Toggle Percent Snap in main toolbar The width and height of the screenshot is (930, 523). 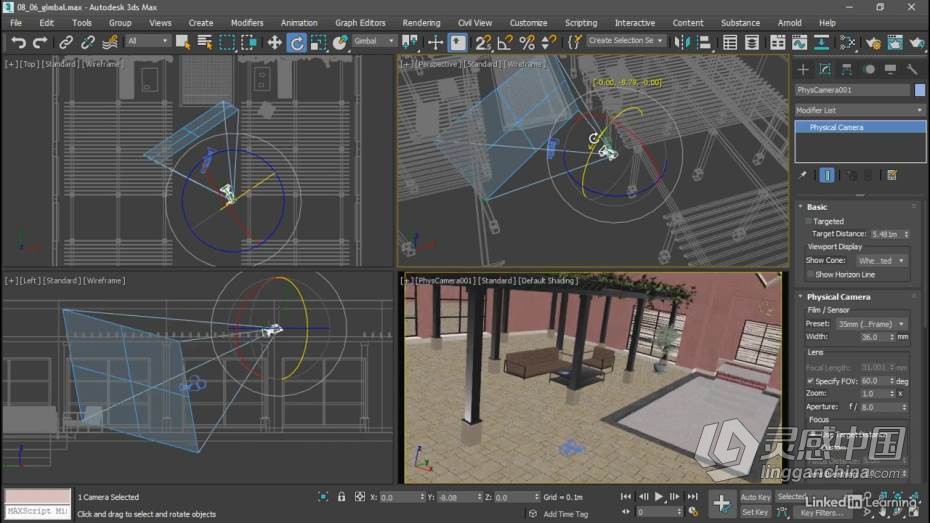[x=527, y=42]
